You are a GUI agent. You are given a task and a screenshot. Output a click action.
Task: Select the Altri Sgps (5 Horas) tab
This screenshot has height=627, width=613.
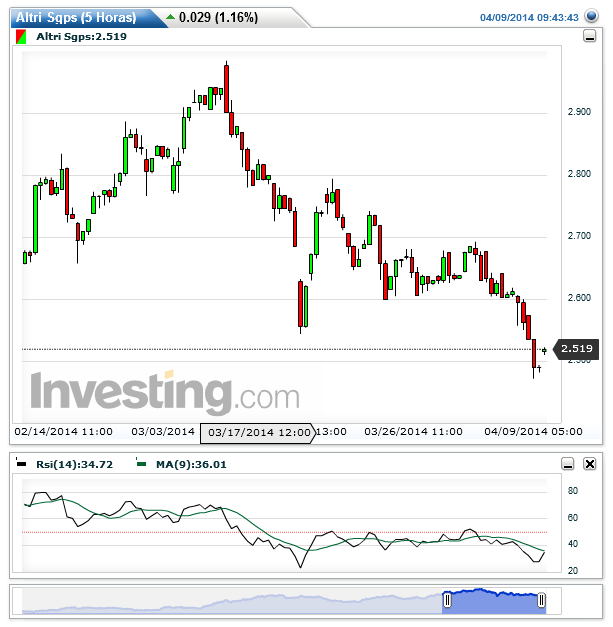(76, 18)
